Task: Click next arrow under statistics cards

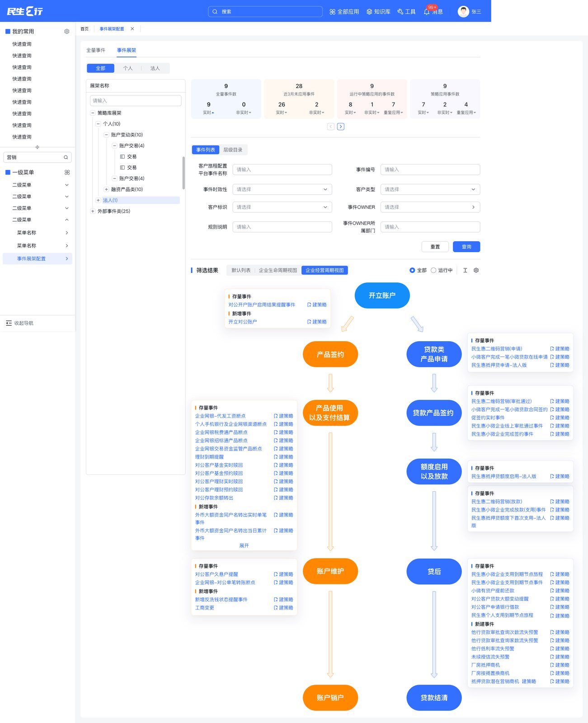Action: tap(341, 127)
